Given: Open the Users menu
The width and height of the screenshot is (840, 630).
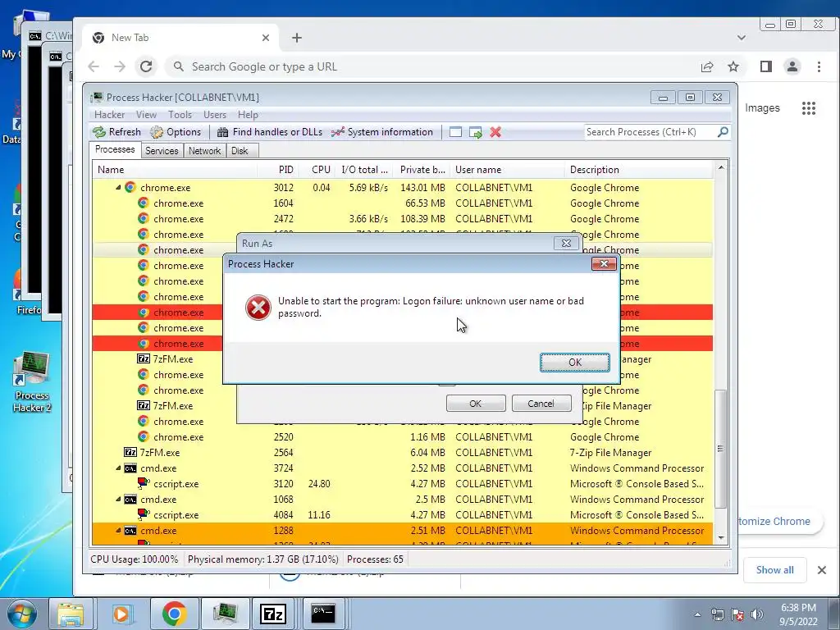Looking at the screenshot, I should click(215, 115).
